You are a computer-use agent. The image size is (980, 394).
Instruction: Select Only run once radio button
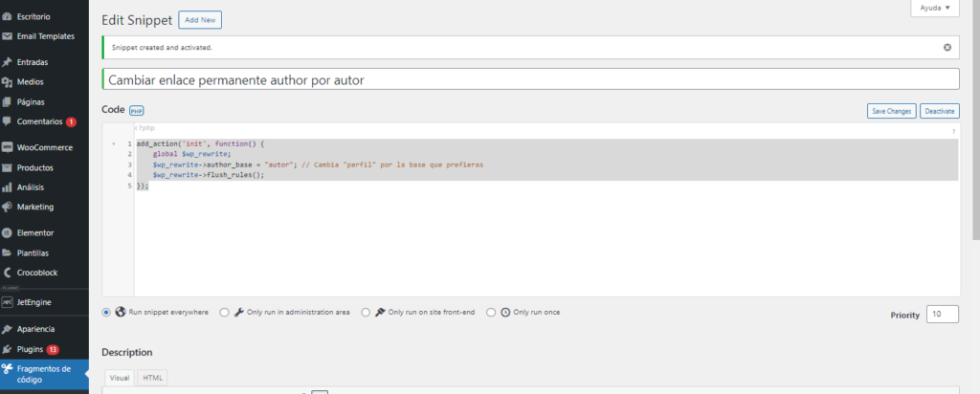pyautogui.click(x=491, y=312)
